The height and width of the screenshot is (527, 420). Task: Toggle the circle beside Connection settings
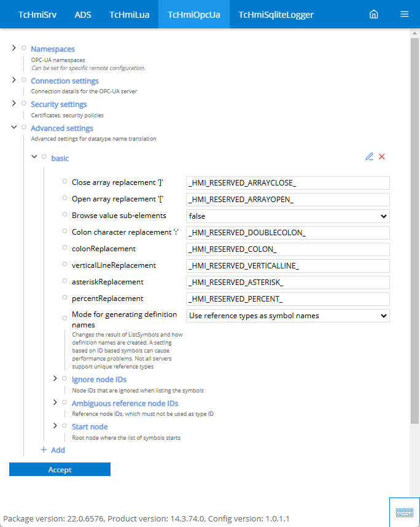pos(24,80)
